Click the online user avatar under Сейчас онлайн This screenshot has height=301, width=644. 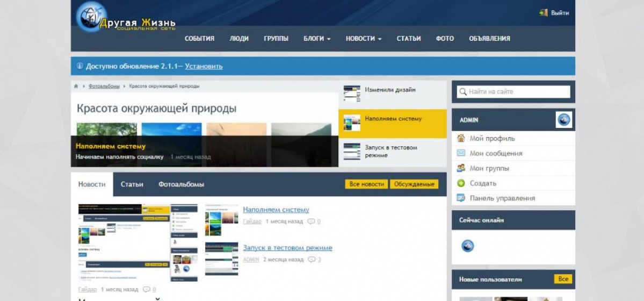(x=468, y=246)
